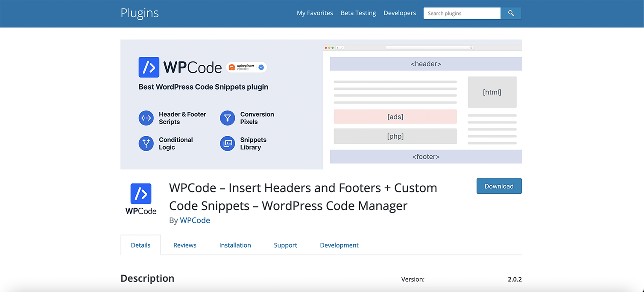The width and height of the screenshot is (644, 292).
Task: Select the Details tab
Action: (141, 245)
